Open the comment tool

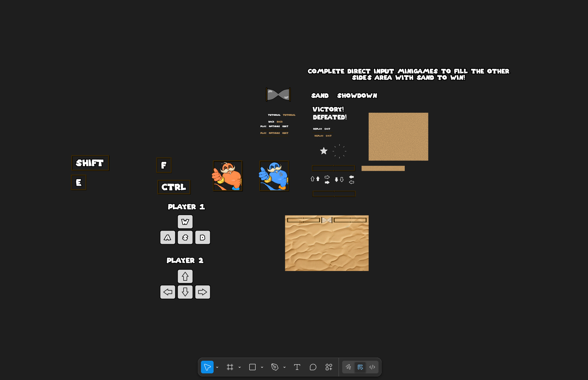point(313,367)
